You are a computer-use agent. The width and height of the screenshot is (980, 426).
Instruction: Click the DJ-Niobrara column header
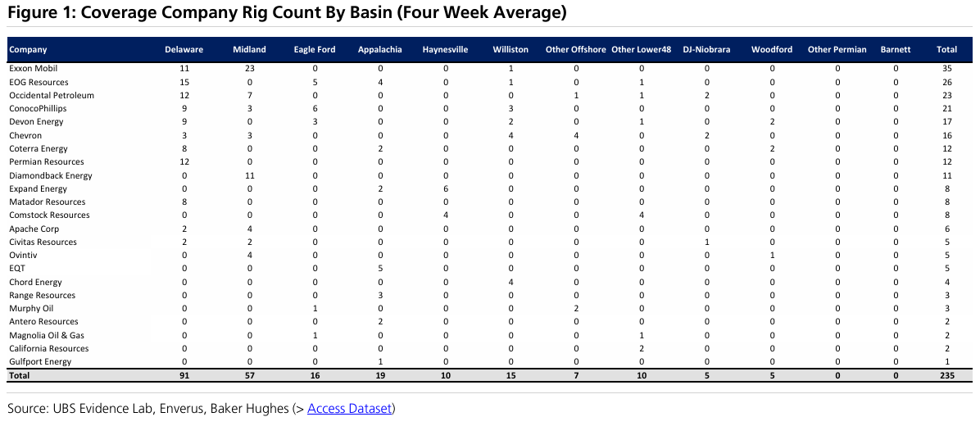pyautogui.click(x=706, y=50)
